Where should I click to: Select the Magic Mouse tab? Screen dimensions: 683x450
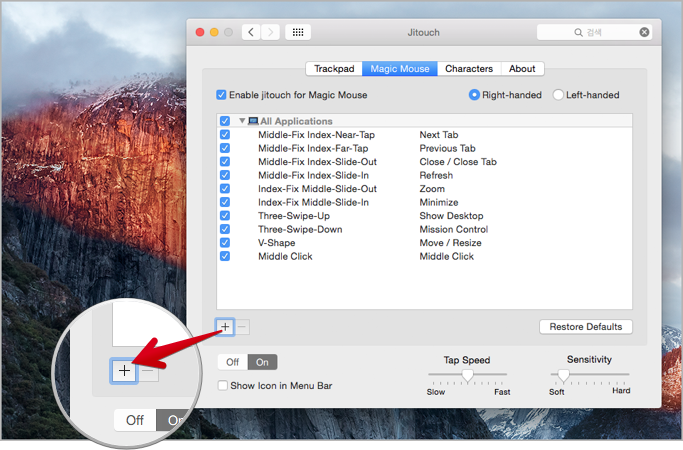400,69
